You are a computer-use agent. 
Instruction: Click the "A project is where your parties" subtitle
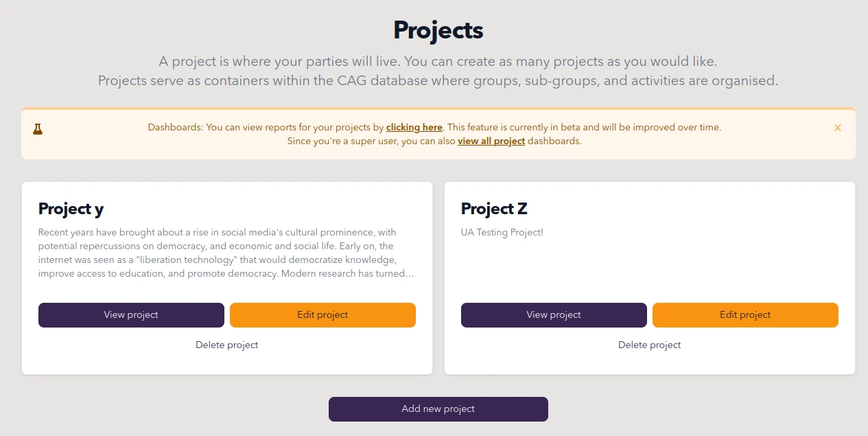[x=438, y=61]
